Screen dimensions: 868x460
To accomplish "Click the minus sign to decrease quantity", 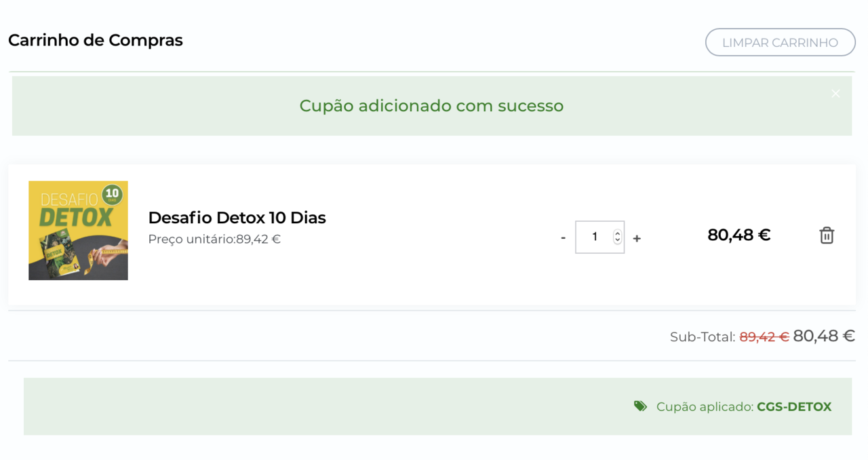I will [x=563, y=237].
